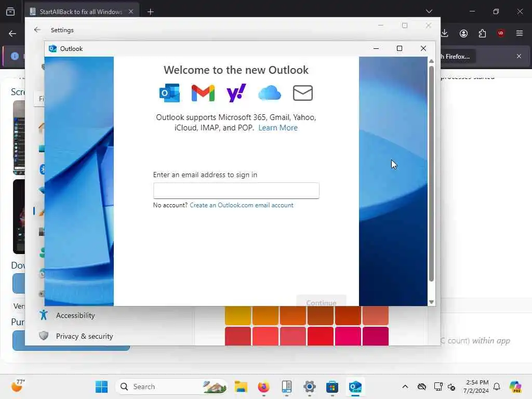The height and width of the screenshot is (399, 532).
Task: Open File Explorer from taskbar
Action: tap(241, 387)
